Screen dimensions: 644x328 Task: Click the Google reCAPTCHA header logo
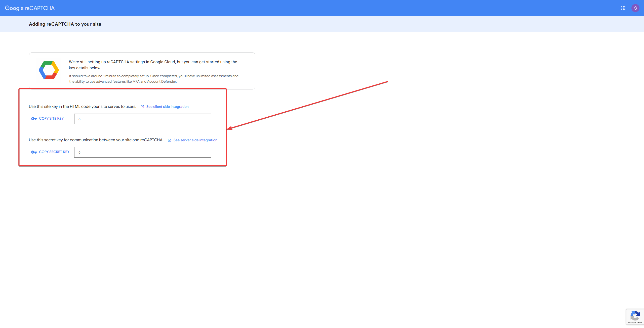(x=30, y=8)
